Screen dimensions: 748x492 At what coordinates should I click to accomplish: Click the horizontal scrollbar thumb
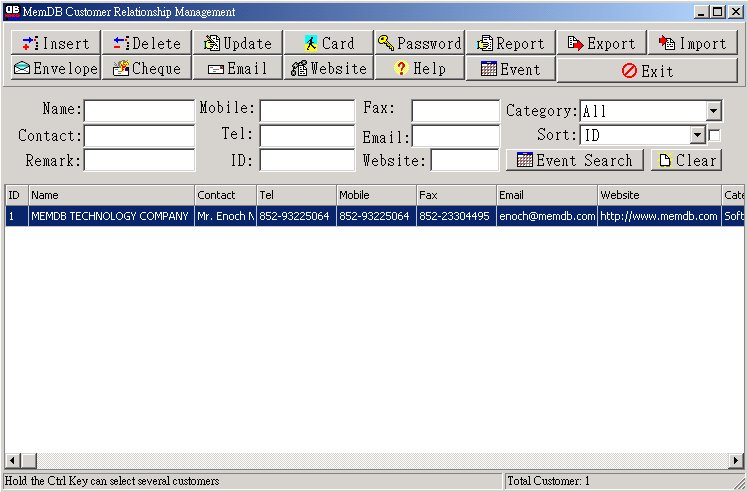coord(29,461)
